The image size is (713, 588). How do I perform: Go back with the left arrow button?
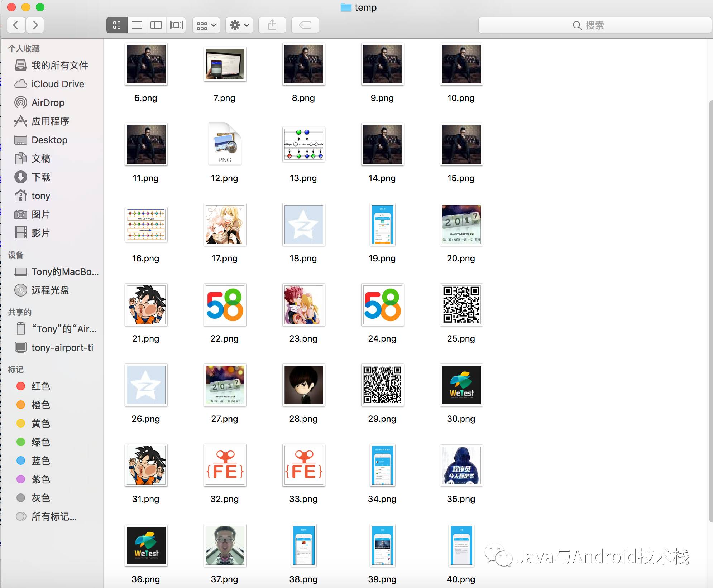(x=16, y=25)
